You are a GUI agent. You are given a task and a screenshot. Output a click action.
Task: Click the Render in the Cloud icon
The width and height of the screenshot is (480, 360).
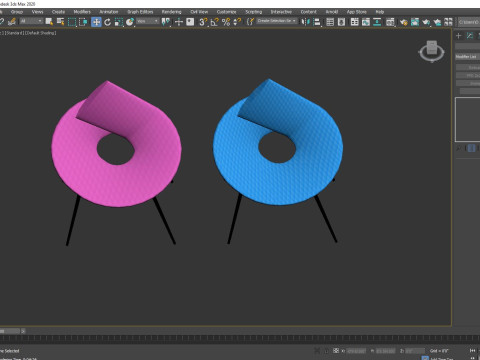pyautogui.click(x=437, y=22)
